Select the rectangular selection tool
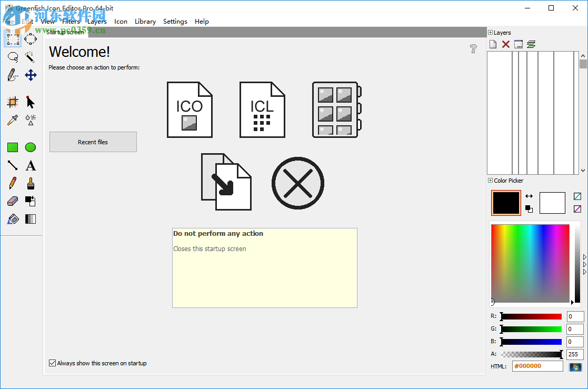 coord(13,38)
